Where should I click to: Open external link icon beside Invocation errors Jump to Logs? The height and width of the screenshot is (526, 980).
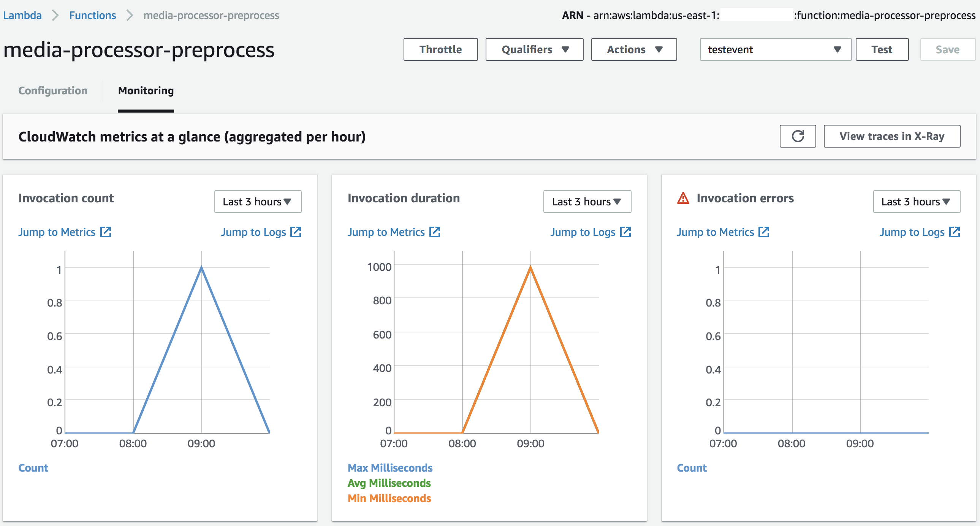pos(954,232)
